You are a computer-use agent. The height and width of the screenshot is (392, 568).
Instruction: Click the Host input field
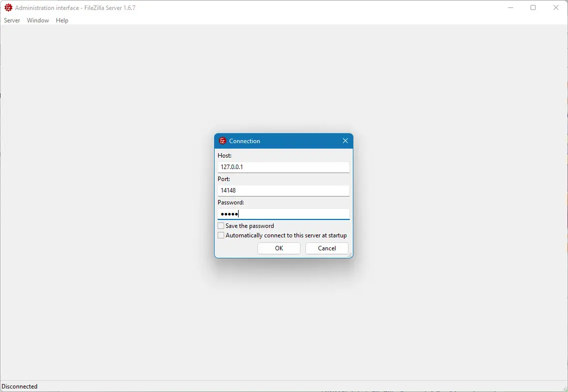pos(284,167)
